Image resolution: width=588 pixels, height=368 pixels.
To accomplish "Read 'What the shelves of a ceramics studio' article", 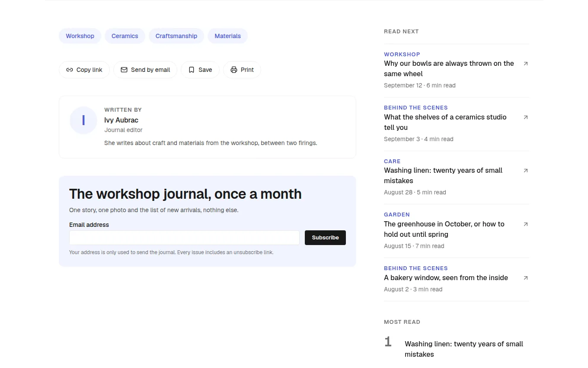I will (x=445, y=122).
